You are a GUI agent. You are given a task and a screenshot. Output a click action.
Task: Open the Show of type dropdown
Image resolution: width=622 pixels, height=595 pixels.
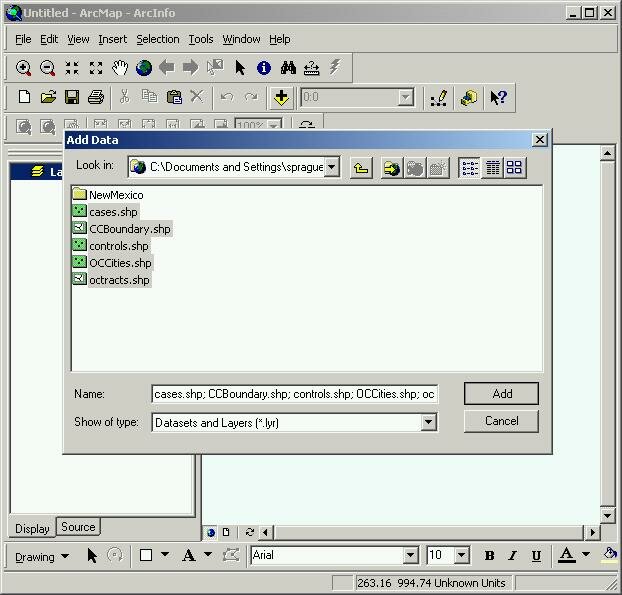point(428,422)
